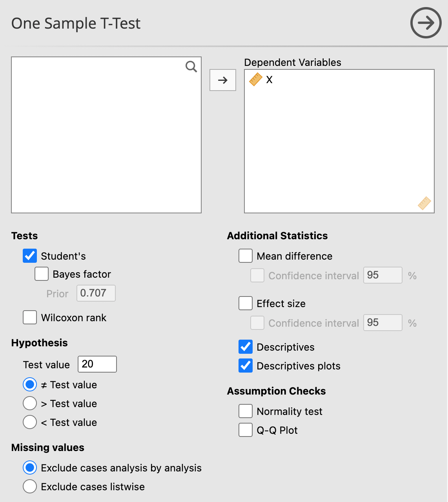Uncheck Descriptives plots
Screen dimensions: 448x502
(x=246, y=366)
